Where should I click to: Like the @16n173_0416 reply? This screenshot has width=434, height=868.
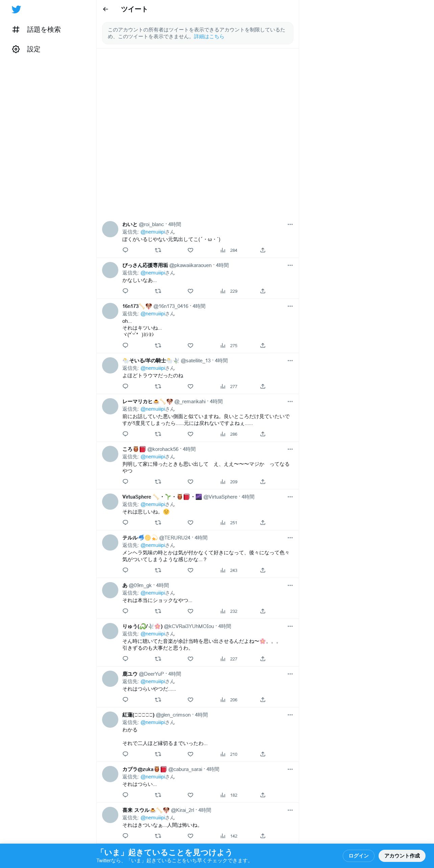(x=190, y=345)
